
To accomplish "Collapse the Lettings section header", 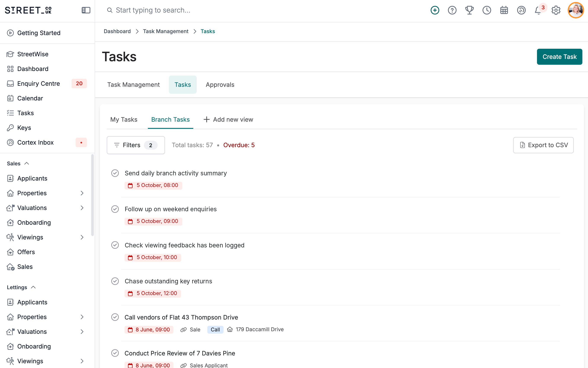I will pyautogui.click(x=21, y=287).
